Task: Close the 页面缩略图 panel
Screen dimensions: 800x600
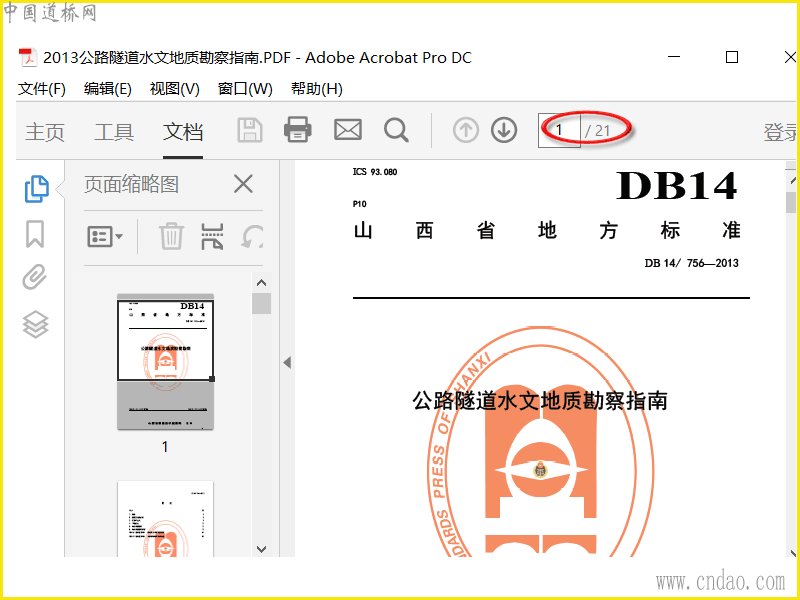Action: [x=243, y=184]
